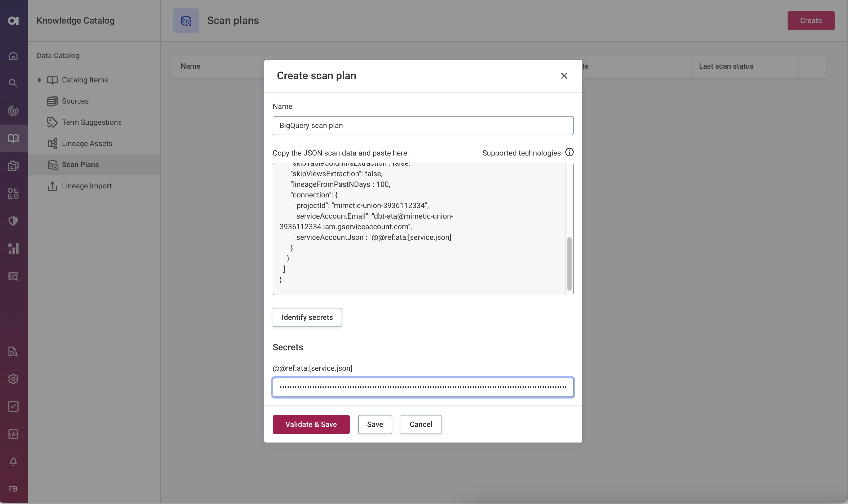Click the home icon in left rail
This screenshot has width=848, height=504.
[x=13, y=55]
